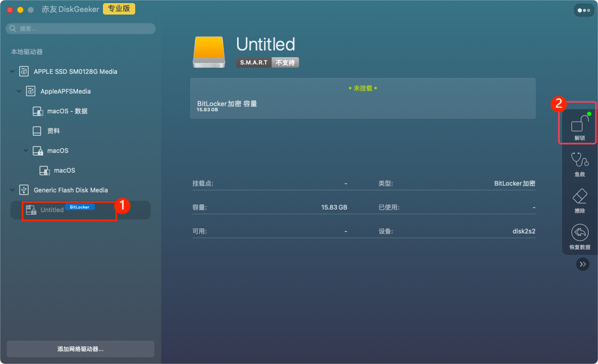Open the 急救 (First Aid) tool icon
Image resolution: width=598 pixels, height=364 pixels.
tap(578, 163)
